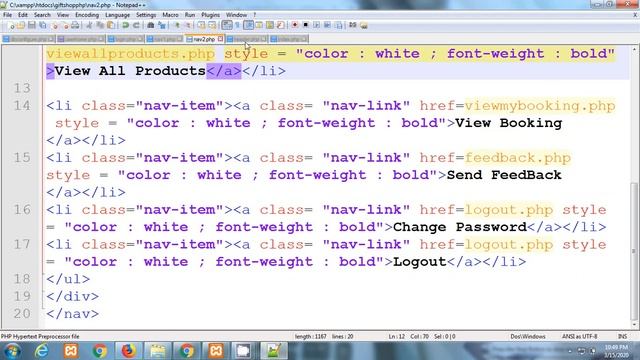Open the Settings menu
This screenshot has width=640, height=360.
(x=146, y=15)
